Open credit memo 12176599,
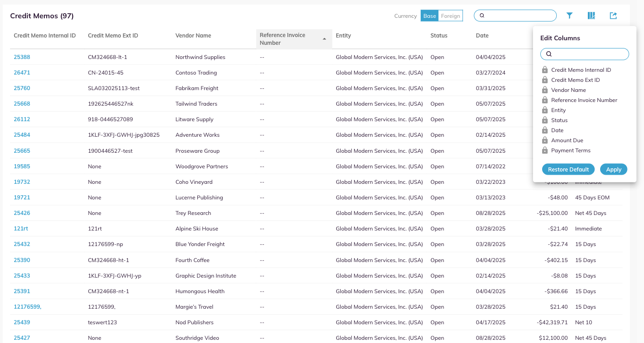This screenshot has width=644, height=343. pos(27,307)
